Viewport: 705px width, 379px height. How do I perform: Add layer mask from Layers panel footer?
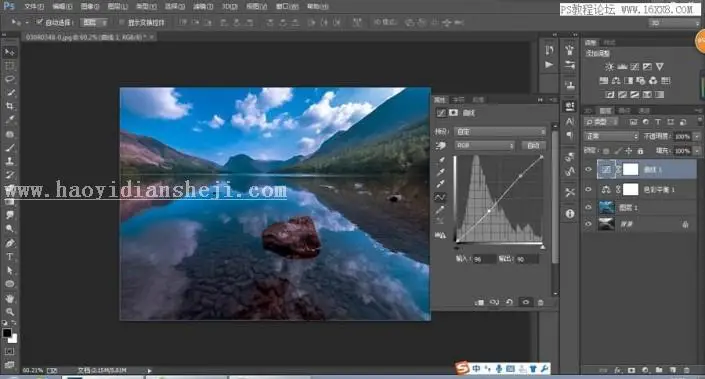click(x=632, y=370)
